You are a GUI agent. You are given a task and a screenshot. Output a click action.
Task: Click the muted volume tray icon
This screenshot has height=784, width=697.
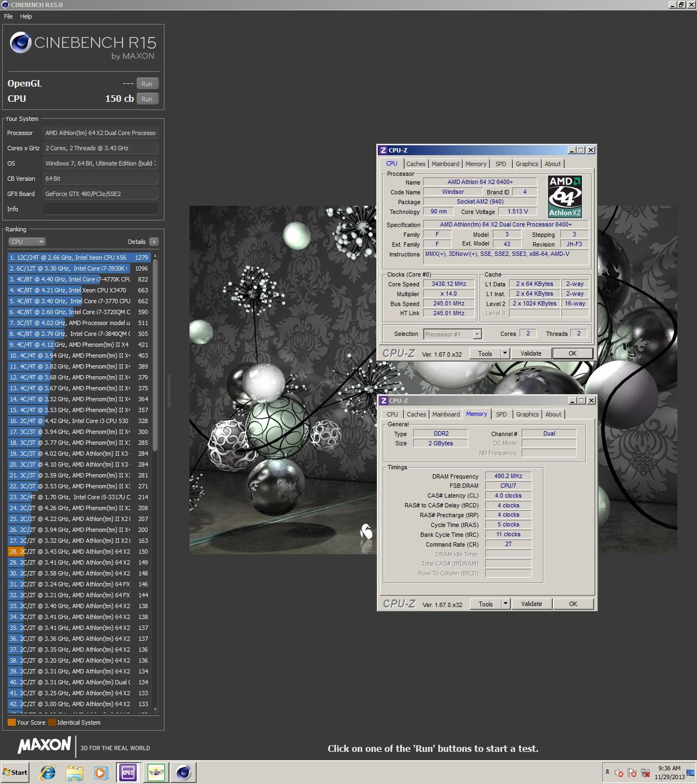click(x=619, y=773)
